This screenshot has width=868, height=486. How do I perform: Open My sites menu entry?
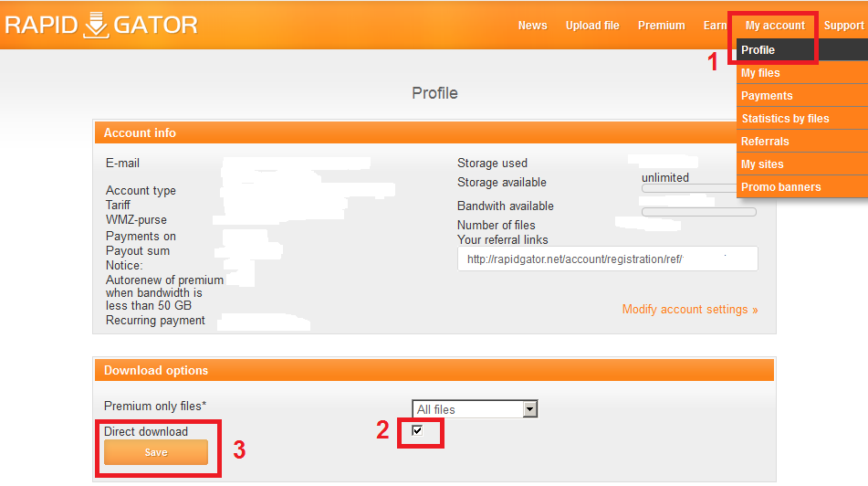tap(802, 164)
